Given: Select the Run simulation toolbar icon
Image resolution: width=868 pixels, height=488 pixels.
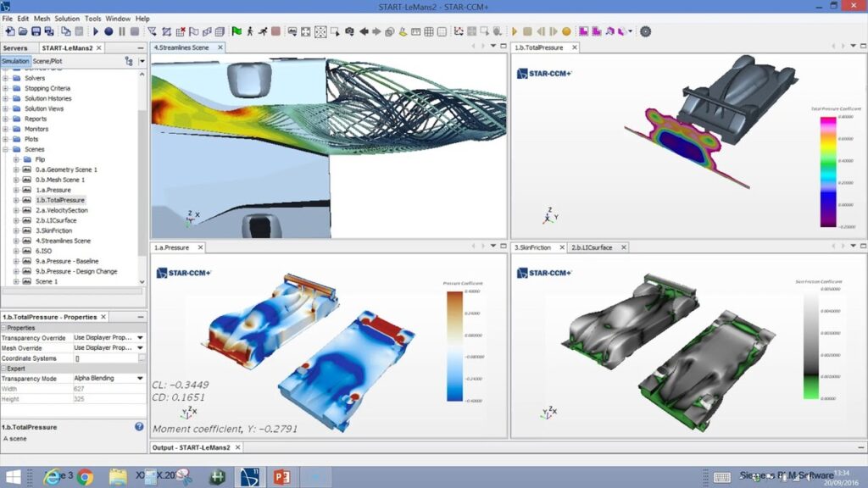Looking at the screenshot, I should pos(97,32).
